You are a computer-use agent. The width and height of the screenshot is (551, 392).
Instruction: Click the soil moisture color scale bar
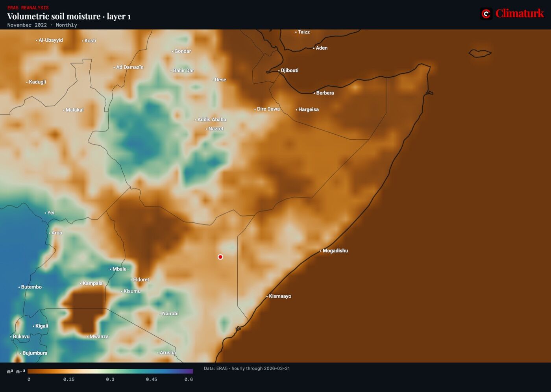110,371
